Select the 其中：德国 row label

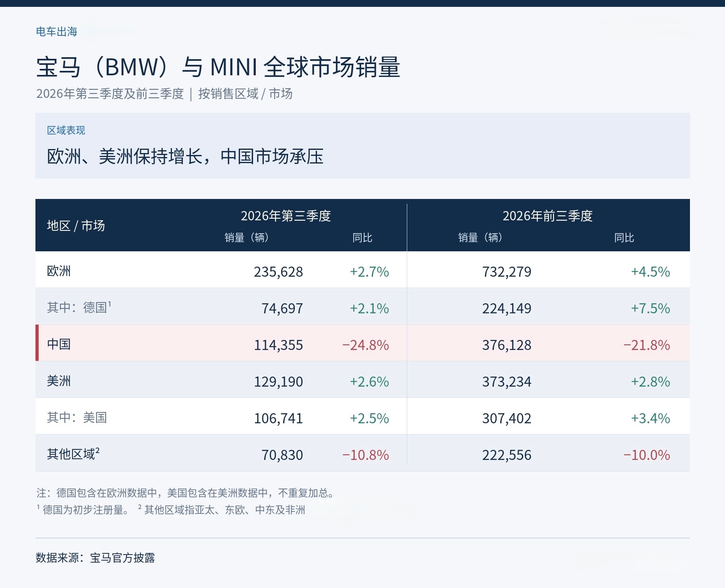click(79, 307)
